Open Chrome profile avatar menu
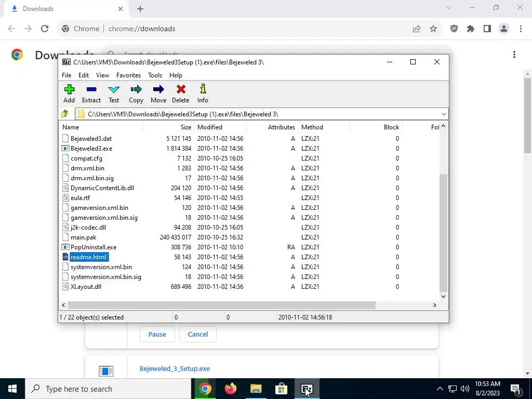 [x=504, y=29]
